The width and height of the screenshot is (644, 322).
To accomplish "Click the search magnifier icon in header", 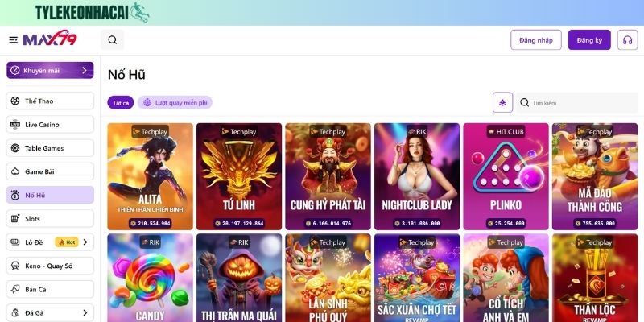I will click(x=112, y=39).
